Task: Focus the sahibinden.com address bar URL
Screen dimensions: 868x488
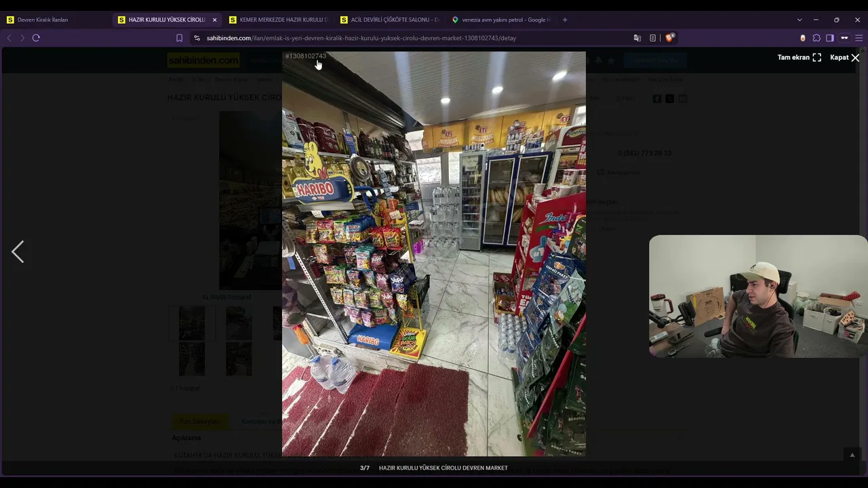Action: pyautogui.click(x=361, y=38)
